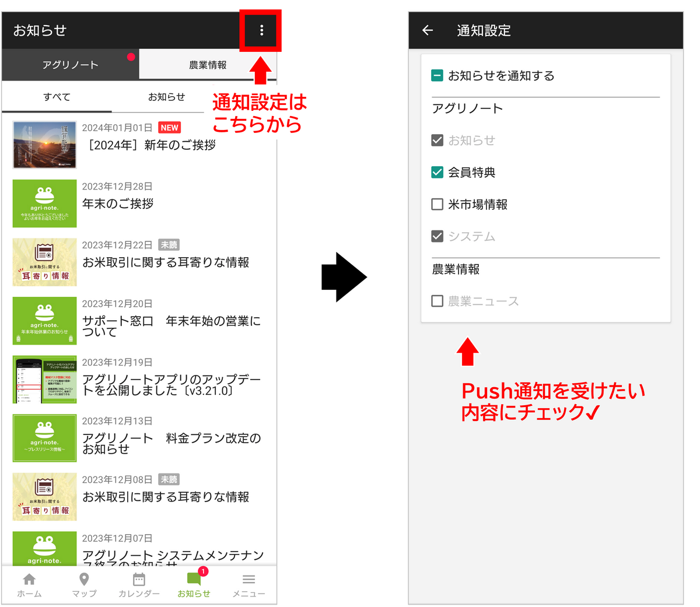
Task: Open the three-dot overflow menu
Action: click(261, 30)
